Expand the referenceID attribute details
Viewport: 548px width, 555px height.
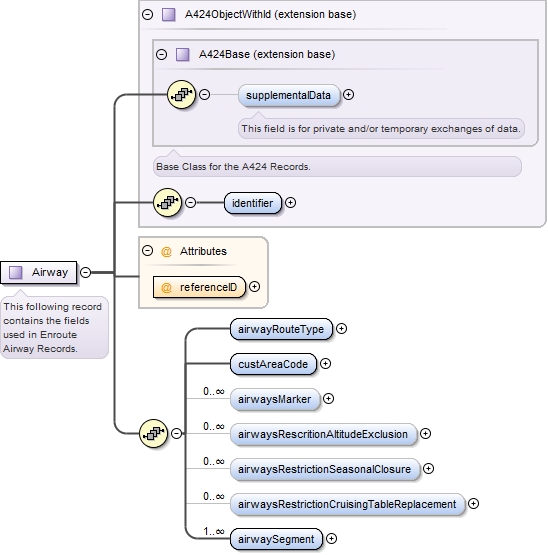(x=254, y=287)
